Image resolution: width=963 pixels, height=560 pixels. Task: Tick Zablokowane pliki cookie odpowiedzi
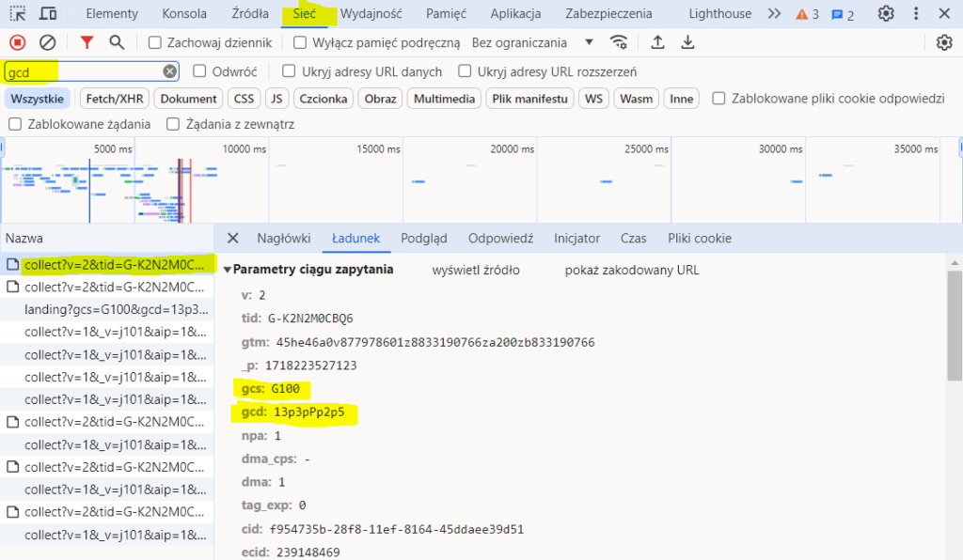tap(718, 98)
